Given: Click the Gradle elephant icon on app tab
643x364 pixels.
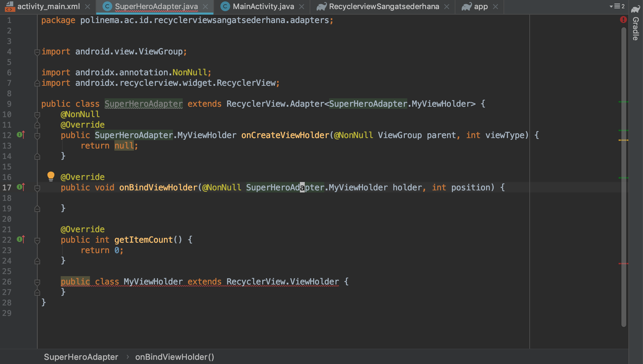Looking at the screenshot, I should pyautogui.click(x=467, y=7).
